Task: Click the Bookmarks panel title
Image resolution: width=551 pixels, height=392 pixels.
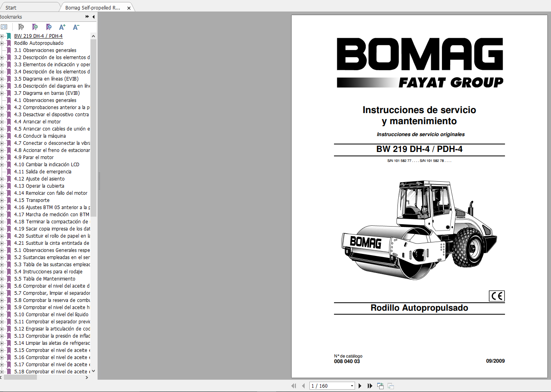Action: 11,17
